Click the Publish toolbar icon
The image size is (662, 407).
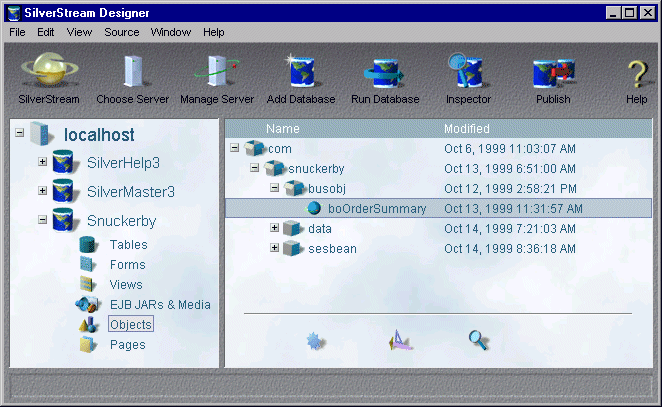553,73
